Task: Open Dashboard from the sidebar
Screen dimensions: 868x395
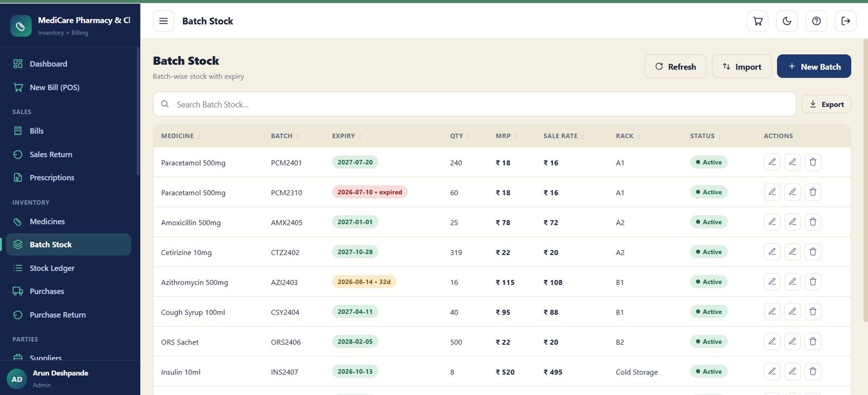Action: pos(68,63)
